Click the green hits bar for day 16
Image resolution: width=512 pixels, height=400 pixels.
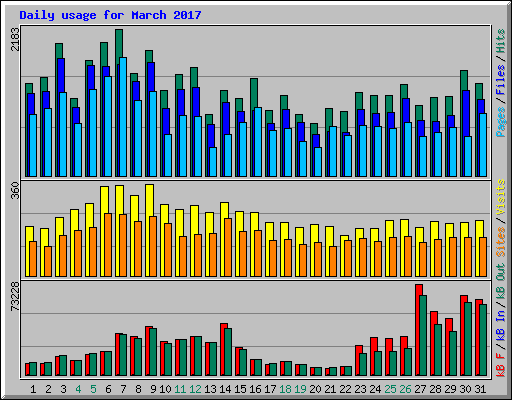pos(254,93)
